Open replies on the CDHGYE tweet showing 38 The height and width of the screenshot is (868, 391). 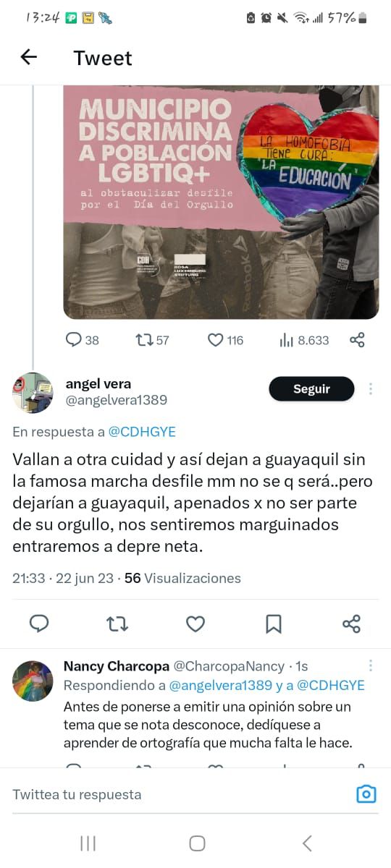click(x=83, y=340)
